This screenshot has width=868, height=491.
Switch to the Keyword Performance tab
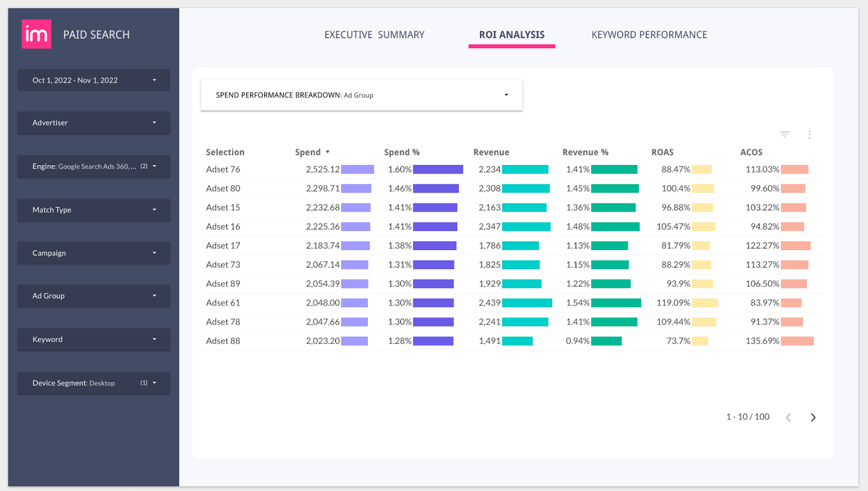649,35
